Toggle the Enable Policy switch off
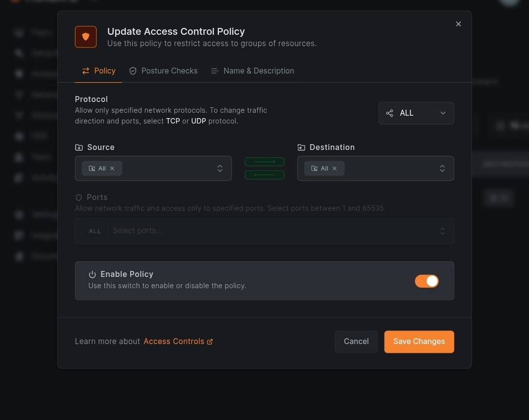Screen dimensions: 529x420 pyautogui.click(x=427, y=281)
